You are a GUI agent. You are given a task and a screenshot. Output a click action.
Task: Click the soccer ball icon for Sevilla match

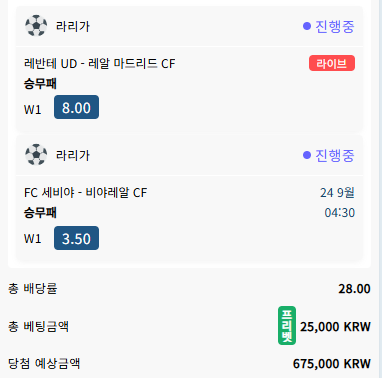[x=36, y=155]
